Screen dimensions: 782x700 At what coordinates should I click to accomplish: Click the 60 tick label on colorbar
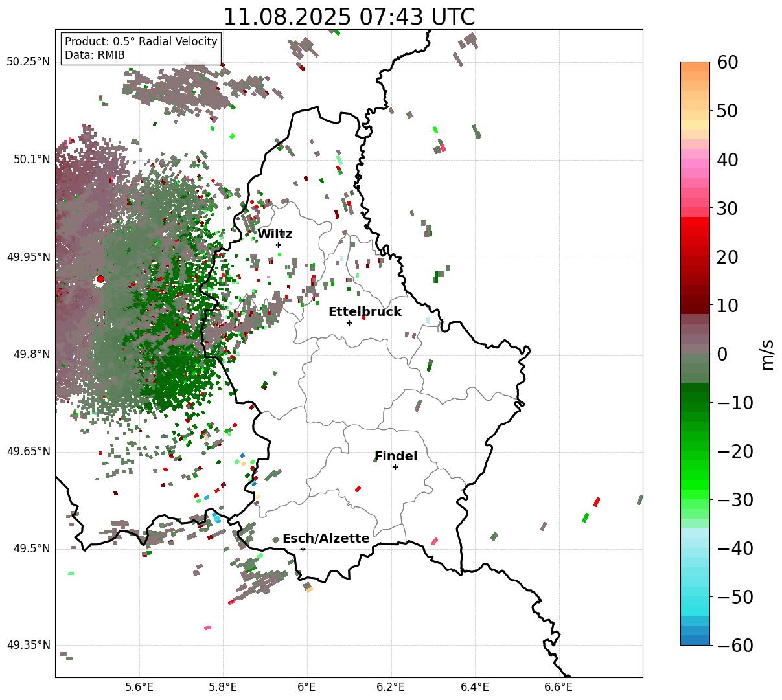[727, 62]
